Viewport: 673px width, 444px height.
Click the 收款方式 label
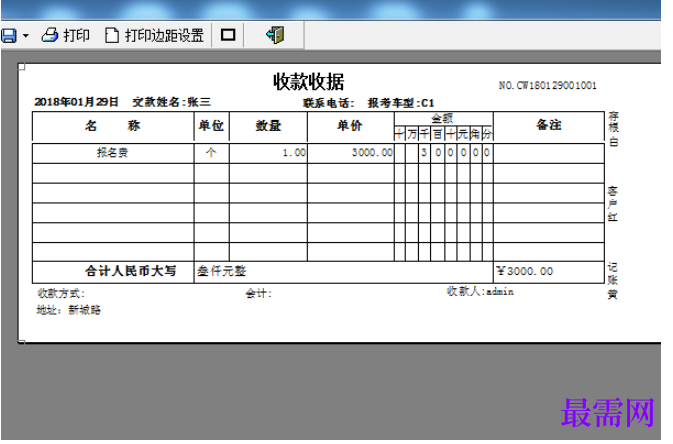61,294
